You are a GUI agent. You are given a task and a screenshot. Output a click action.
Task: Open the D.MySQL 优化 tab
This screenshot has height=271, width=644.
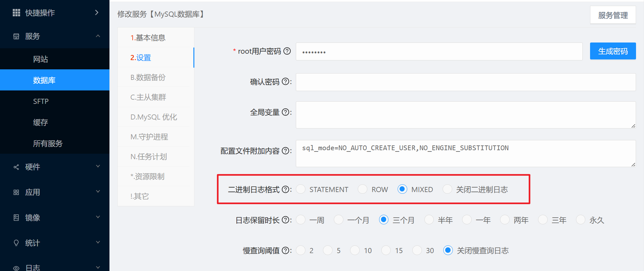154,117
